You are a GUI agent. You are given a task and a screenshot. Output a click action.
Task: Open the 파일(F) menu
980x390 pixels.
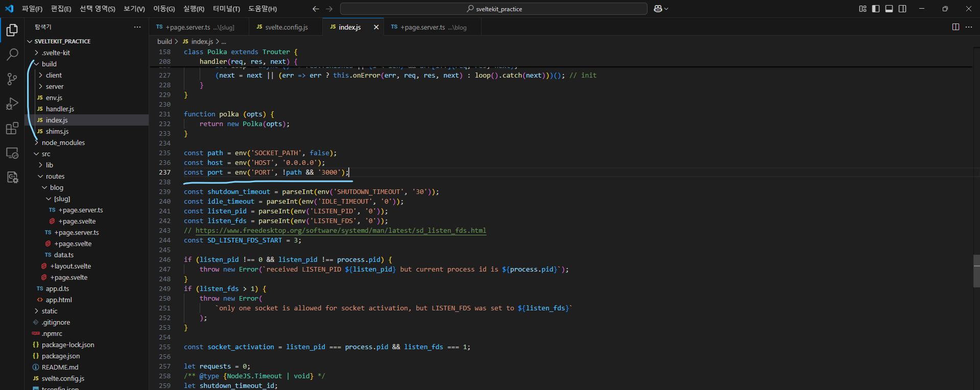click(32, 9)
